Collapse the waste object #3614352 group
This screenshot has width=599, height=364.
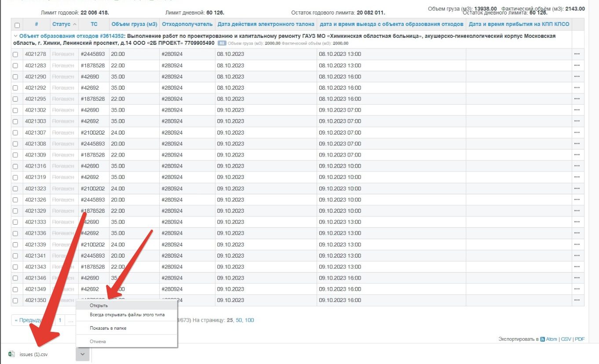click(x=16, y=36)
